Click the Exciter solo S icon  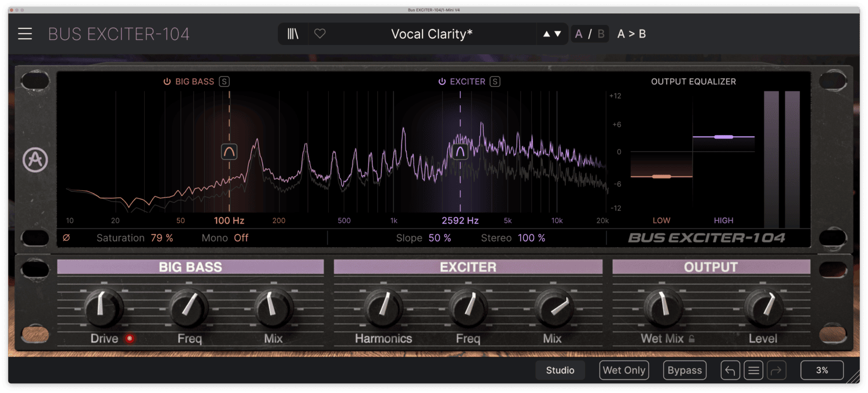click(495, 81)
